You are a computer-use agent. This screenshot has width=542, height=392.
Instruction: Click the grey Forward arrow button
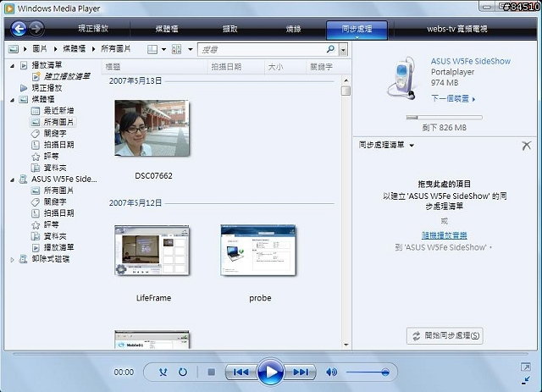coord(36,29)
